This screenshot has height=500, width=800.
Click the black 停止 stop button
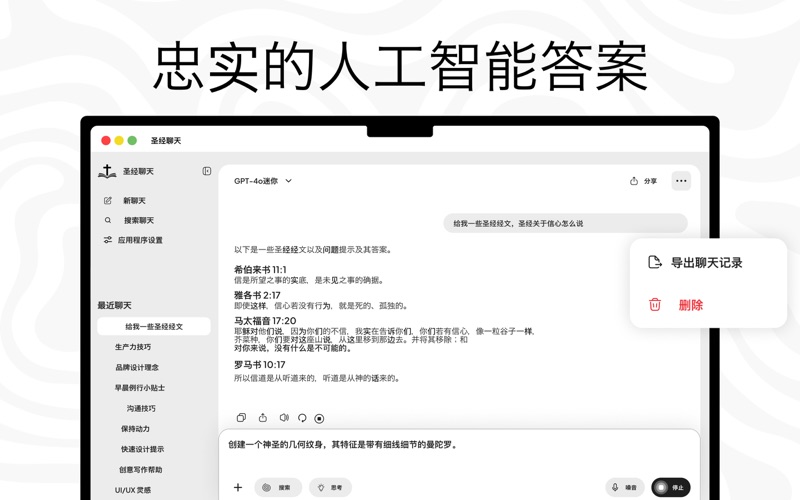[670, 487]
